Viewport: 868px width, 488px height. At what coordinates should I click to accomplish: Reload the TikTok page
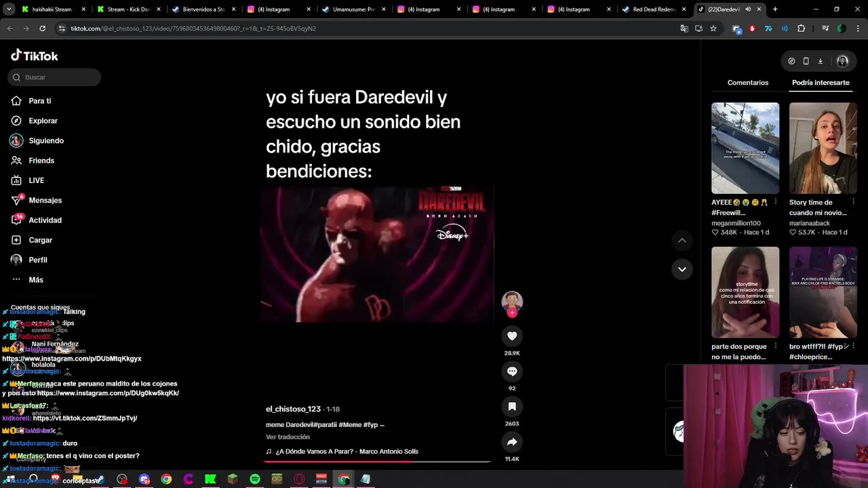[42, 28]
